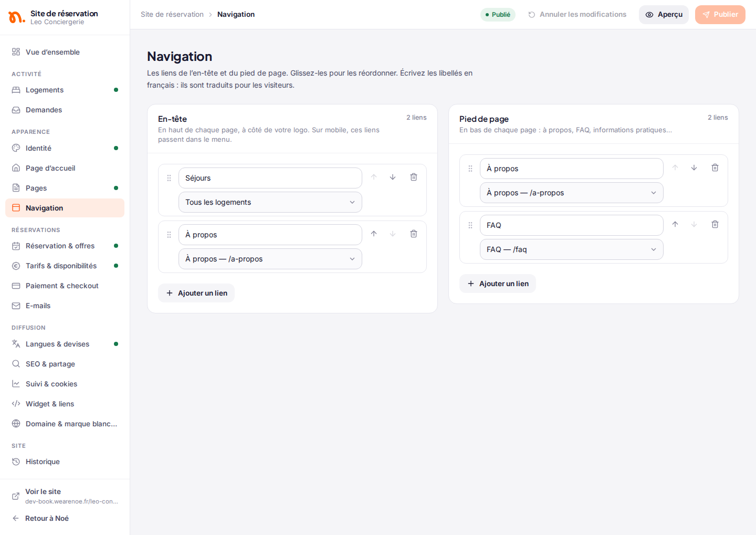Open E-mails settings
The image size is (756, 535).
tap(65, 306)
